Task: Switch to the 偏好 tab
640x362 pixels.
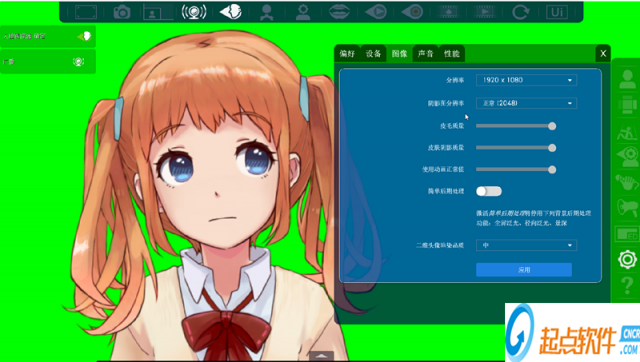Action: (347, 53)
